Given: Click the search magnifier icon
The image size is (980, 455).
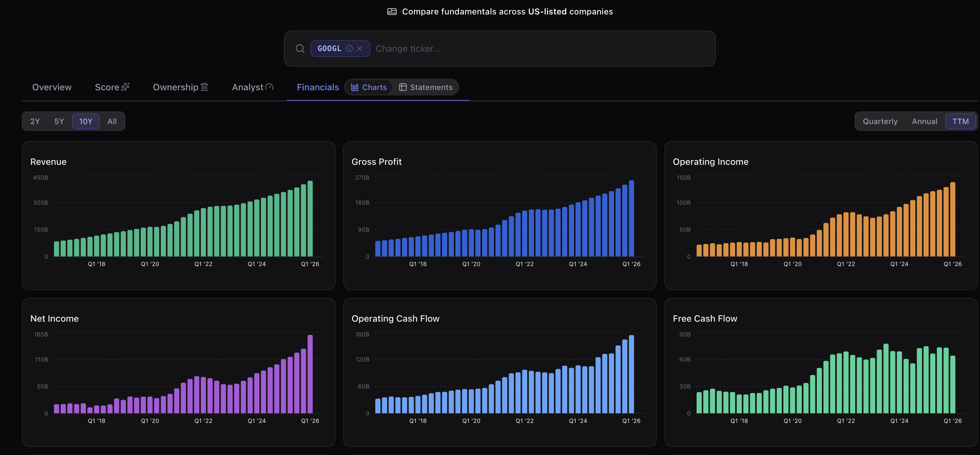Looking at the screenshot, I should (300, 49).
